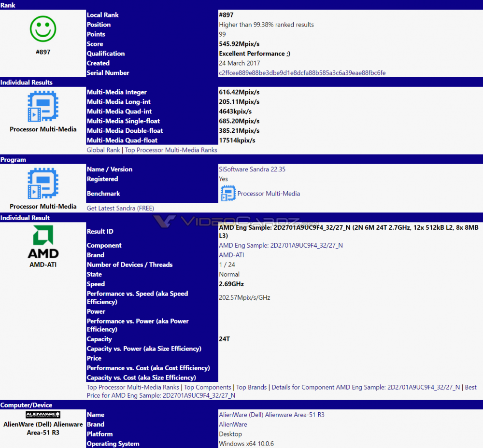Click the 'Serial Number' row label
Image resolution: width=483 pixels, height=448 pixels.
pos(108,73)
